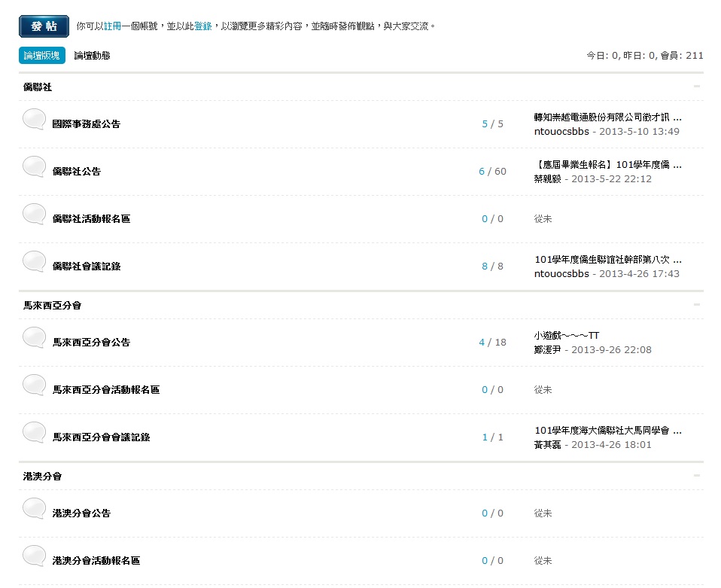Image resolution: width=721 pixels, height=588 pixels.
Task: Click the icon next to 馬來西亞分會活動報名區
Action: point(35,386)
